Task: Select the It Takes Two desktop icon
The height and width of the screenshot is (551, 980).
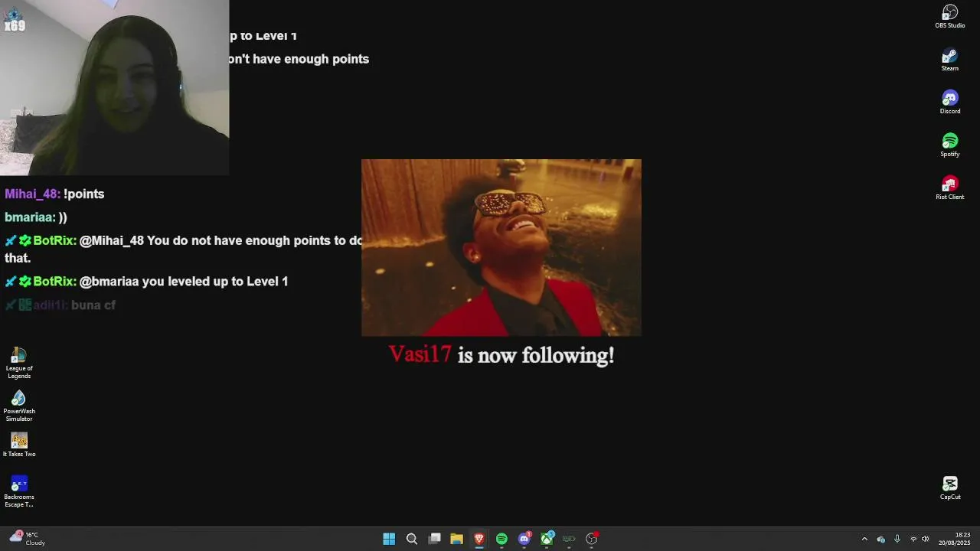Action: point(19,445)
